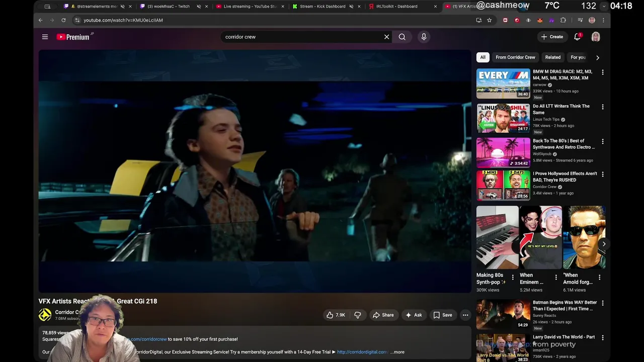Open options for Do All LTT Writers video
The height and width of the screenshot is (362, 644).
click(x=602, y=107)
